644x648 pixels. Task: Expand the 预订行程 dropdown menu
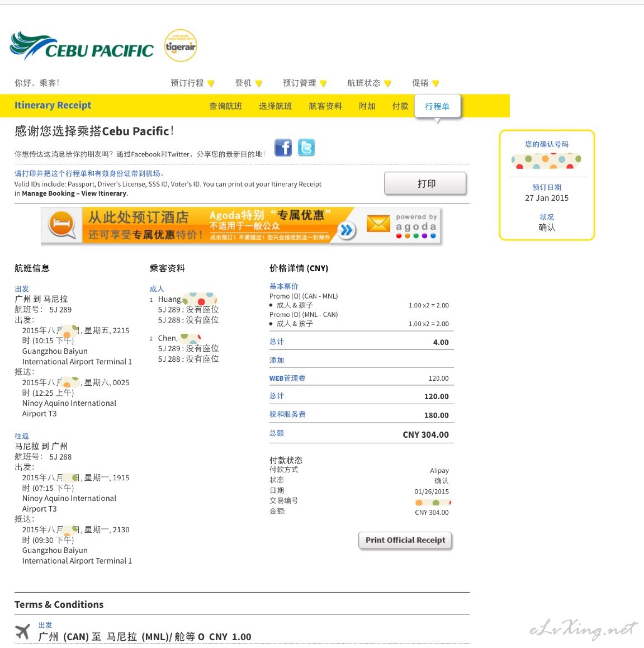click(x=192, y=83)
